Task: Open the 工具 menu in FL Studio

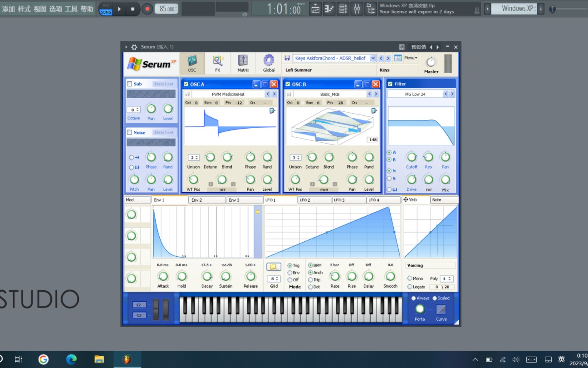Action: coord(71,9)
